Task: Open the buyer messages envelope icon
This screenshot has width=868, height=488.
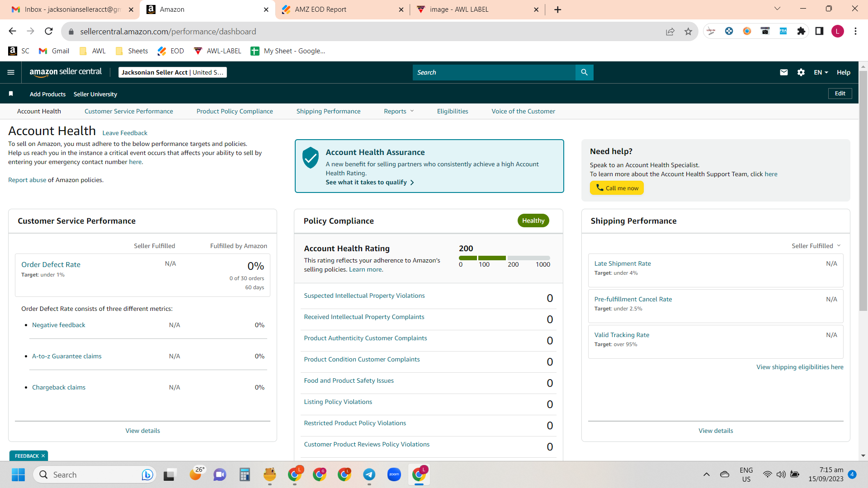Action: (x=784, y=72)
